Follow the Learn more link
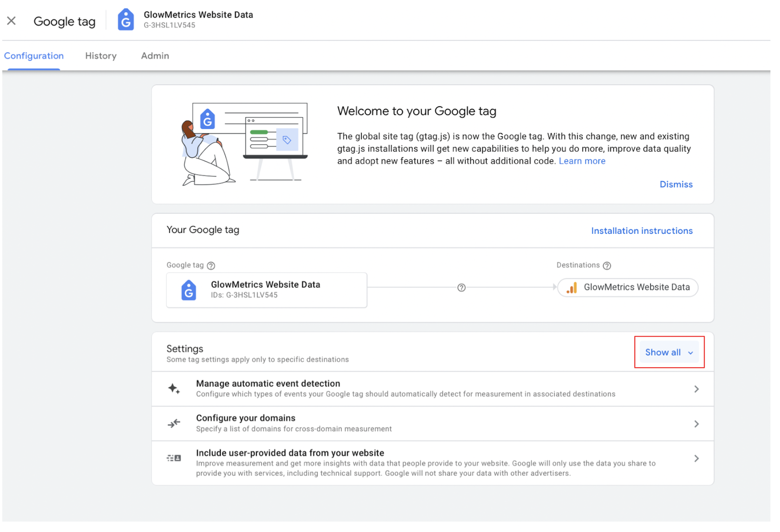Viewport: 780px width, 532px height. pyautogui.click(x=582, y=161)
